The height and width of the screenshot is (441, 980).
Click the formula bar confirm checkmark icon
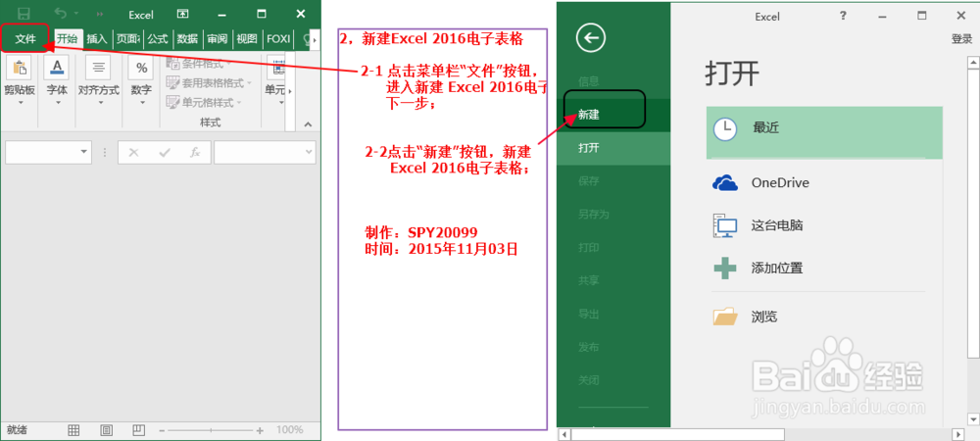(x=165, y=153)
